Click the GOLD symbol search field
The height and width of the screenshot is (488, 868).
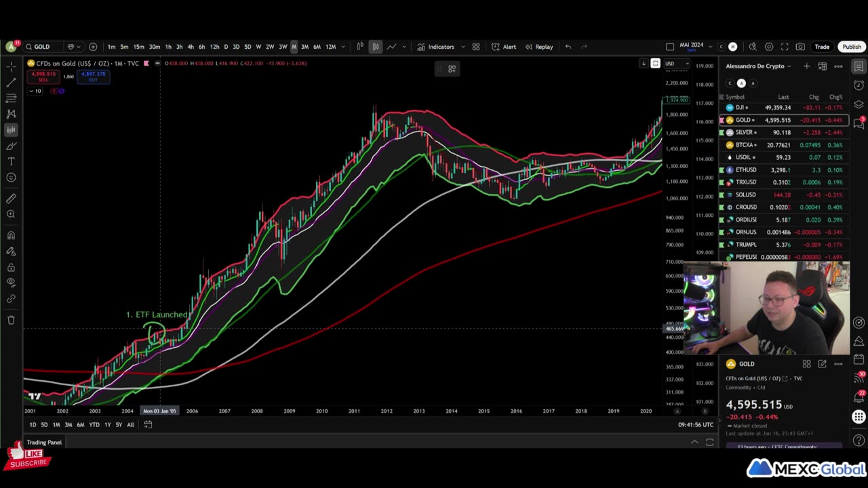[x=43, y=47]
